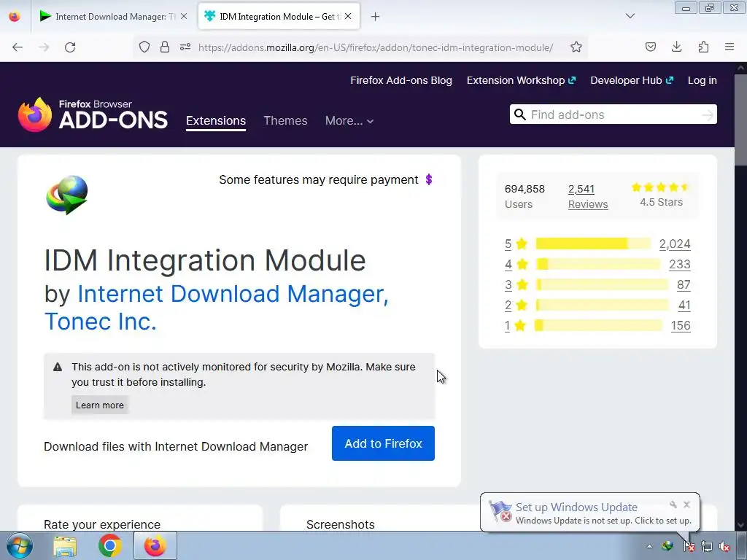Open the Extensions navigation item
The width and height of the screenshot is (747, 560).
(x=216, y=120)
